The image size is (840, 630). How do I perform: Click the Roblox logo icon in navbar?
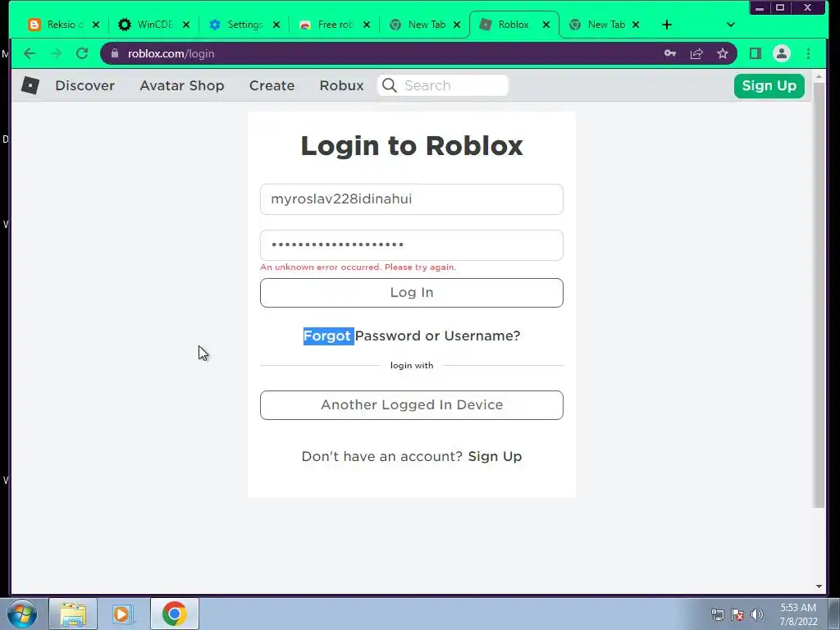30,85
